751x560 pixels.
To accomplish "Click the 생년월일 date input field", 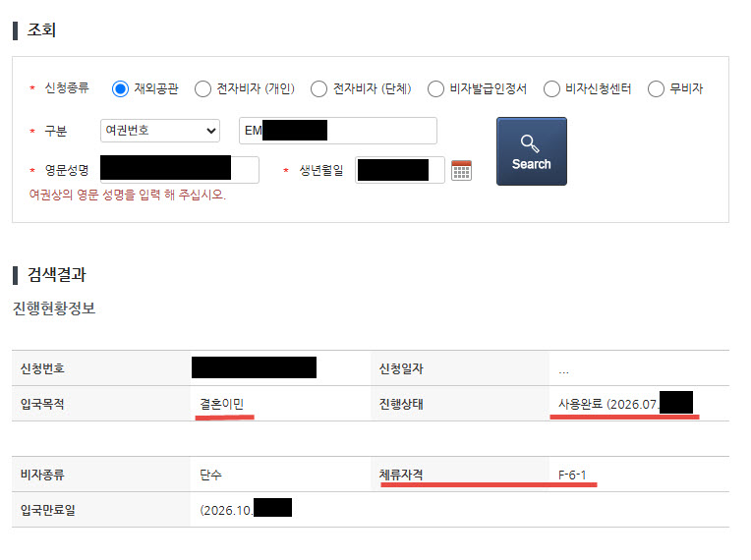I will click(x=400, y=170).
